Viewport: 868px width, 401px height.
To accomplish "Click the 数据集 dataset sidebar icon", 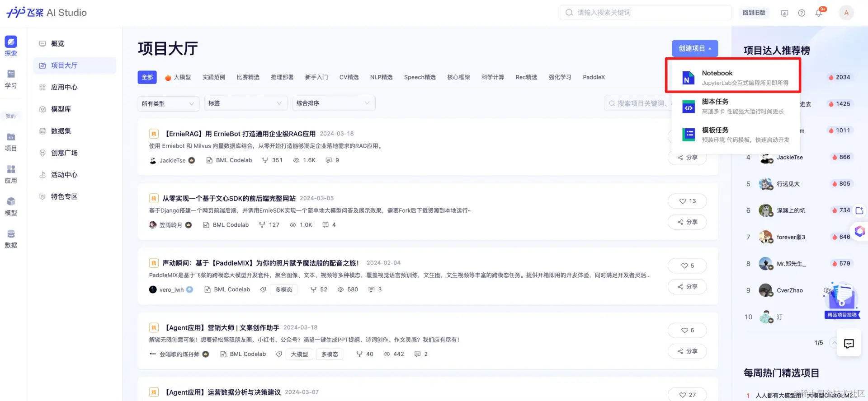I will [42, 131].
